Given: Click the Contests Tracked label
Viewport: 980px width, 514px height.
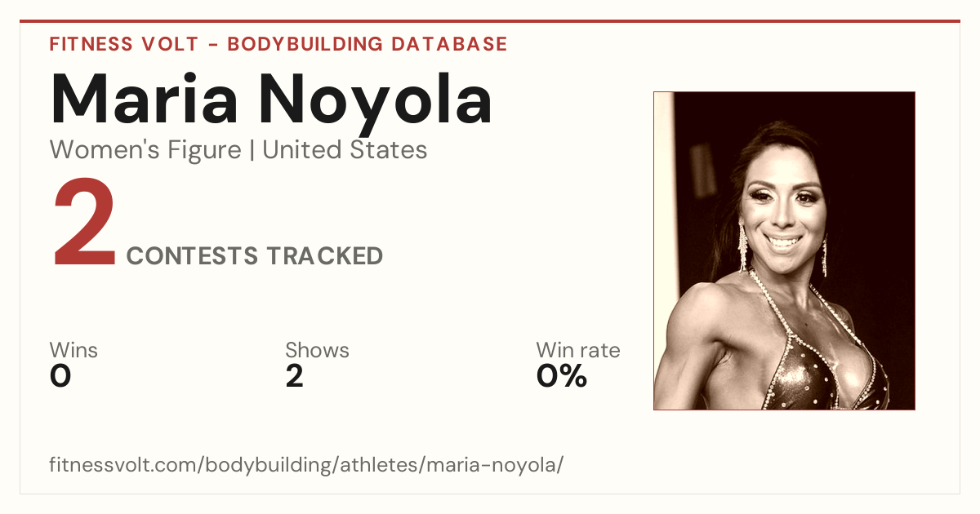Looking at the screenshot, I should 255,256.
